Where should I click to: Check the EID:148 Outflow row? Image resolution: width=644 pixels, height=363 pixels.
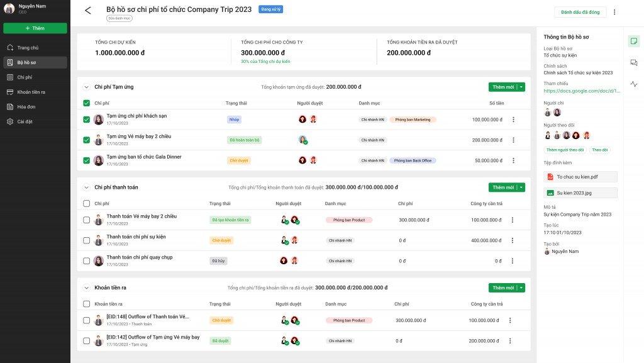(86, 320)
